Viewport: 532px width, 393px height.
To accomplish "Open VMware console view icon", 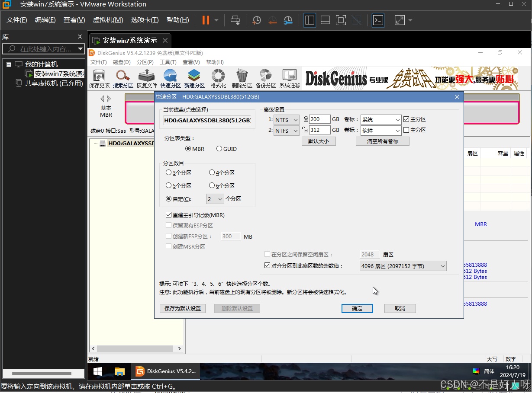I will pos(378,20).
